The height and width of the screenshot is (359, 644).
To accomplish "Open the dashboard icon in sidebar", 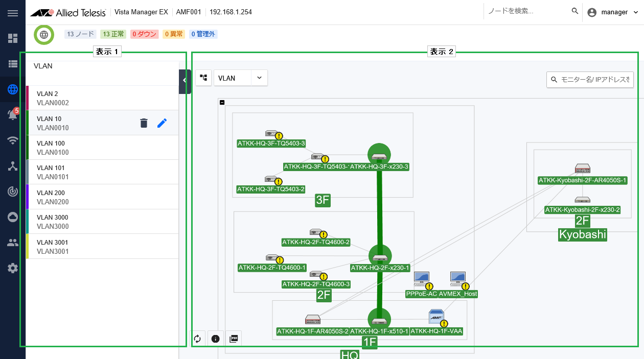I will [x=13, y=38].
